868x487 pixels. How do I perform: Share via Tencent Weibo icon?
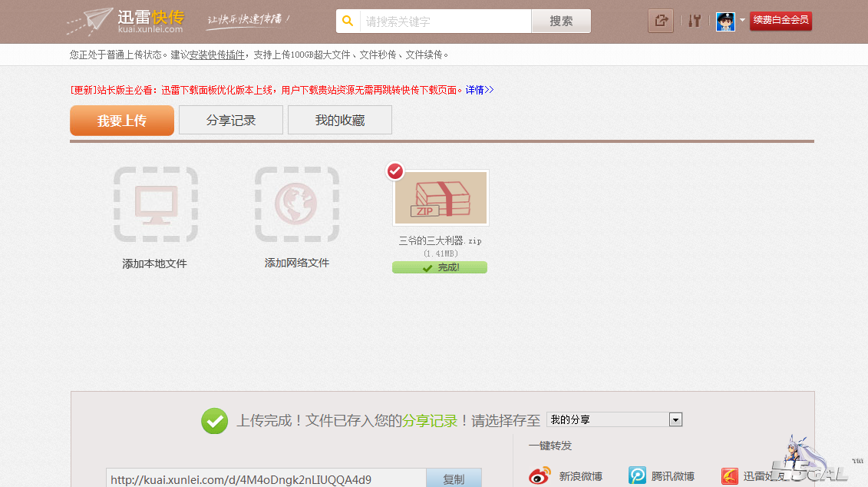pos(638,476)
